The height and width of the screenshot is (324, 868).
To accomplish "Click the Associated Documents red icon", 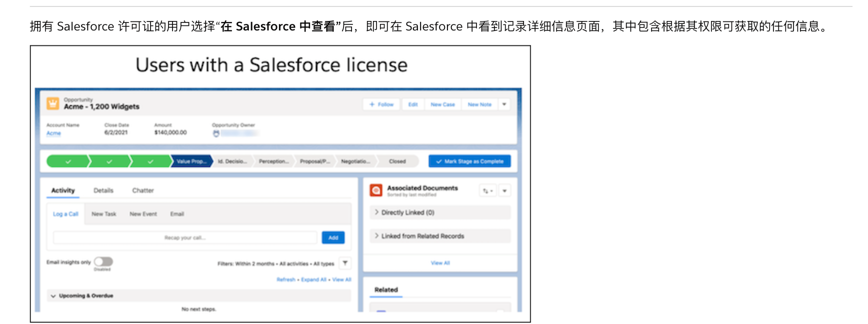I will pyautogui.click(x=376, y=190).
